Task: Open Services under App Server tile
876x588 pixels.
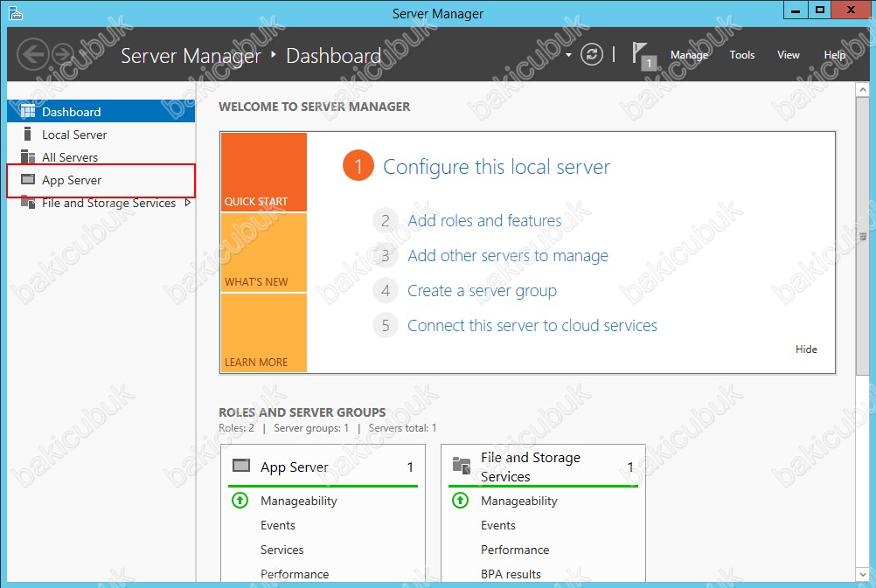Action: pos(282,550)
